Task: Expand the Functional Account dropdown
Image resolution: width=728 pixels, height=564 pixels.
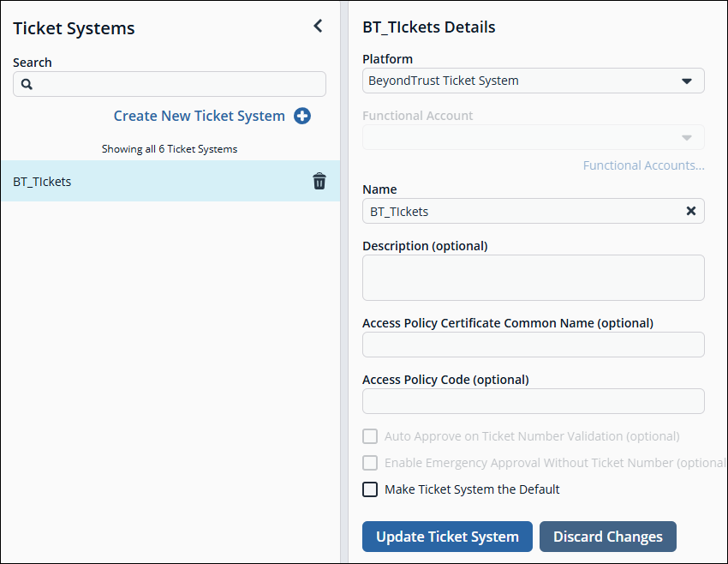Action: click(686, 138)
